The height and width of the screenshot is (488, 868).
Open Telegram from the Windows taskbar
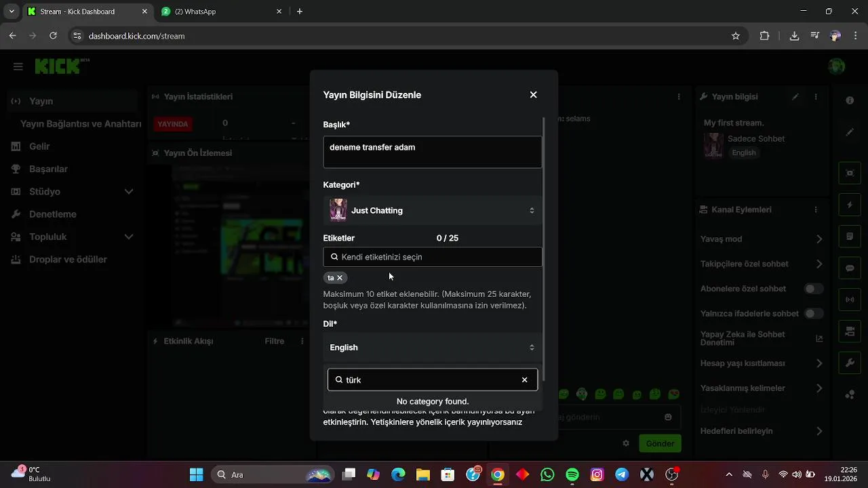click(622, 474)
